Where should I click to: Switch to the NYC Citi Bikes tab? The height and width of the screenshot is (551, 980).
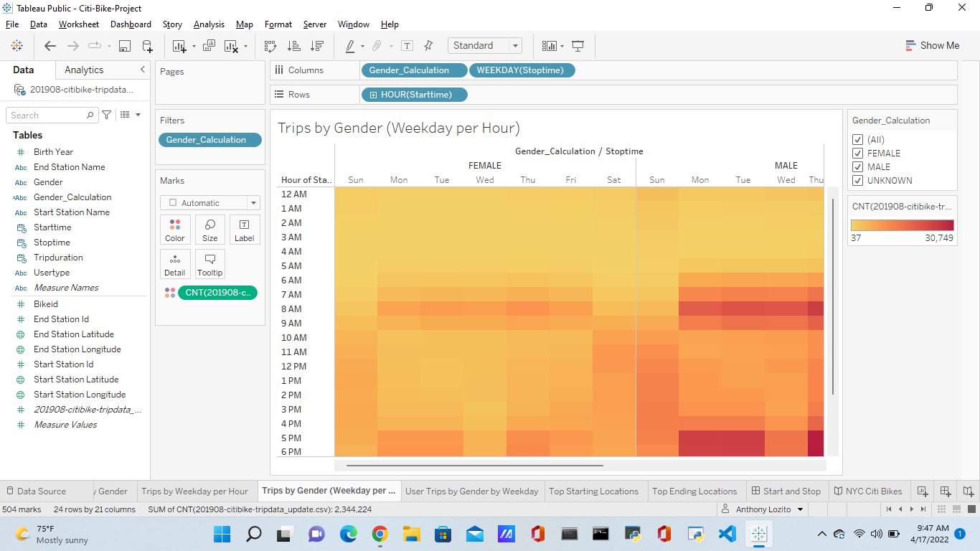(x=868, y=491)
